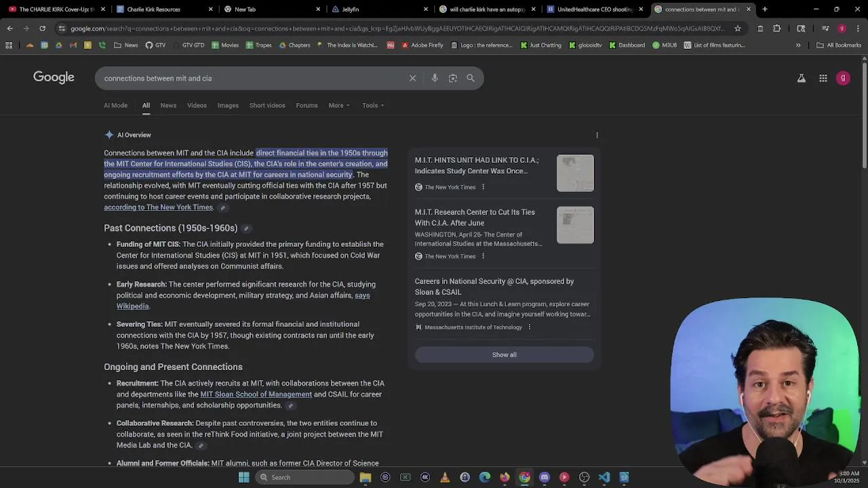The width and height of the screenshot is (868, 488).
Task: Open the Chrome apps grid shortcut
Action: coord(9,45)
